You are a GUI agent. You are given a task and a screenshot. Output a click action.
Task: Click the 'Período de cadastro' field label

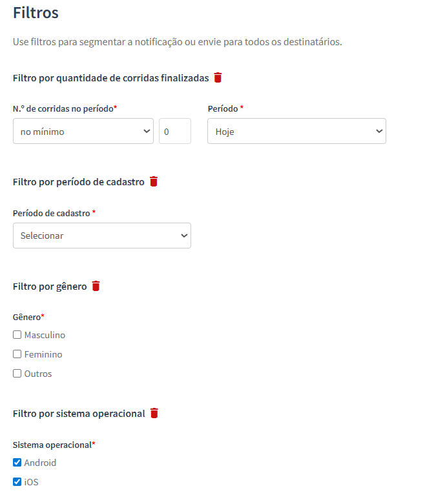[x=52, y=213]
